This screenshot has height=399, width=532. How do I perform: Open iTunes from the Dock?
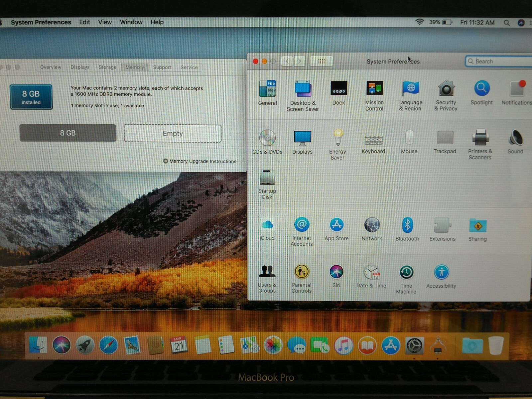coord(343,345)
